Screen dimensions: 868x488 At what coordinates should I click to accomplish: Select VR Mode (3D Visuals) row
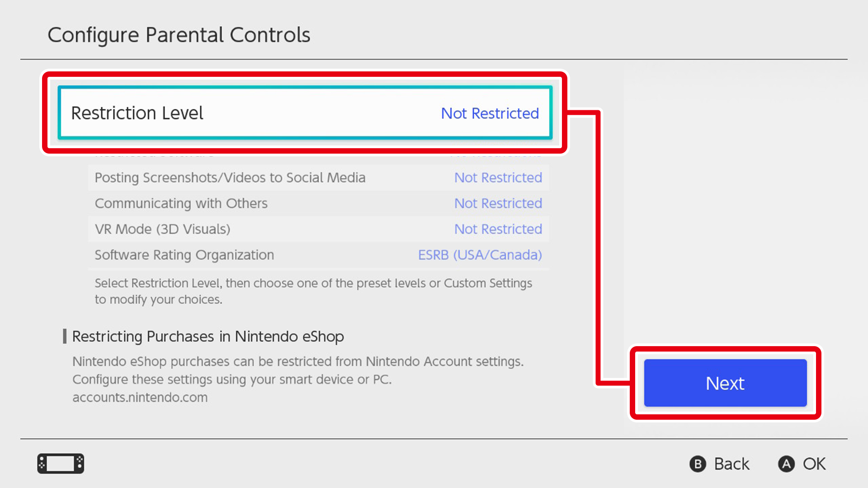(x=318, y=229)
